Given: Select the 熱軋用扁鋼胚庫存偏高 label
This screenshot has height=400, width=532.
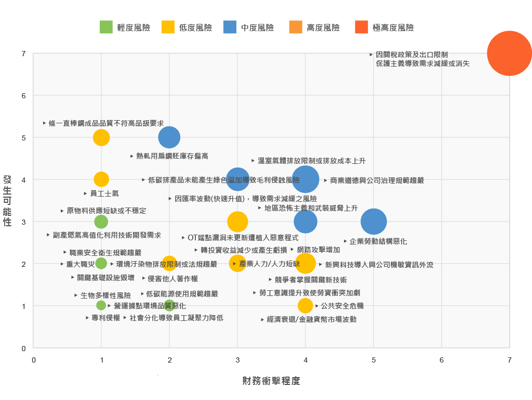Looking at the screenshot, I should click(172, 156).
